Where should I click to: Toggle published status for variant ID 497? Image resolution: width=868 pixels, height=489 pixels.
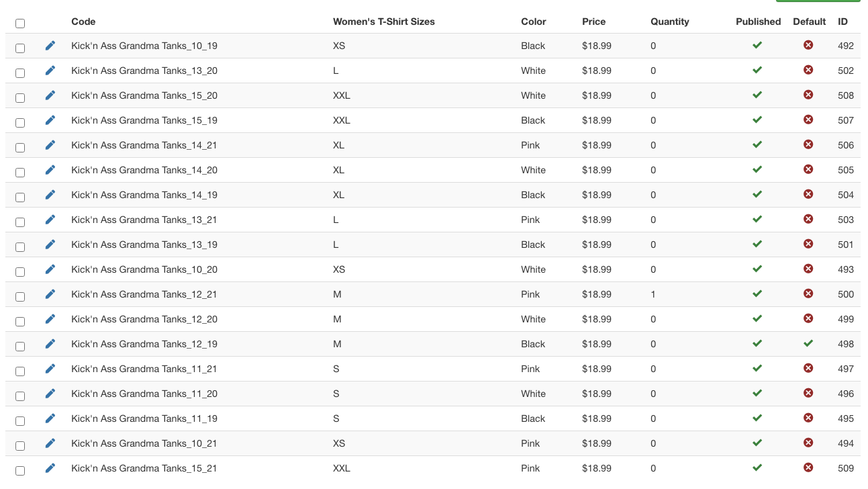(757, 369)
